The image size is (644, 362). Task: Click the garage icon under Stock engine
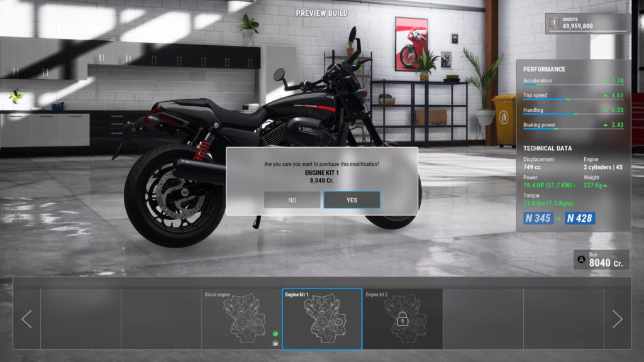point(275,343)
